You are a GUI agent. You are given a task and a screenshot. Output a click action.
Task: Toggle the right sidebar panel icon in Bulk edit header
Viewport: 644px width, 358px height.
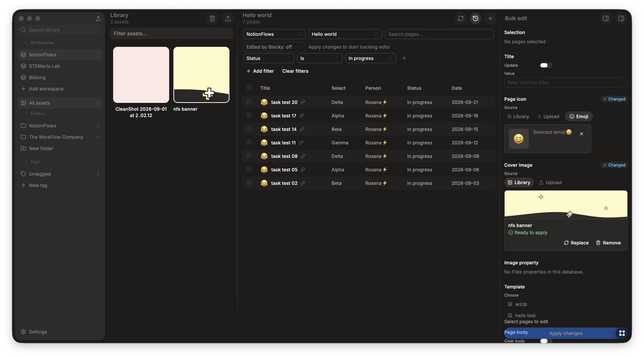click(621, 18)
